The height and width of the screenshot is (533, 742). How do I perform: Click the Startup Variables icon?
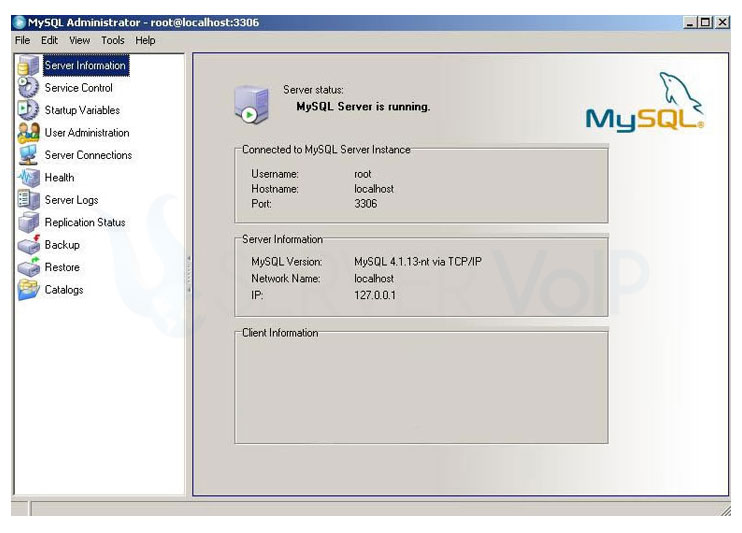click(28, 110)
